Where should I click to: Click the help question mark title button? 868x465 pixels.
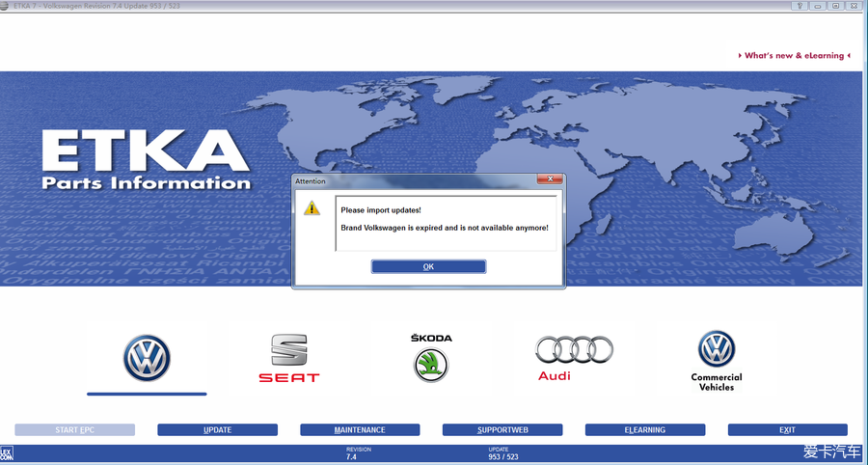(x=800, y=6)
